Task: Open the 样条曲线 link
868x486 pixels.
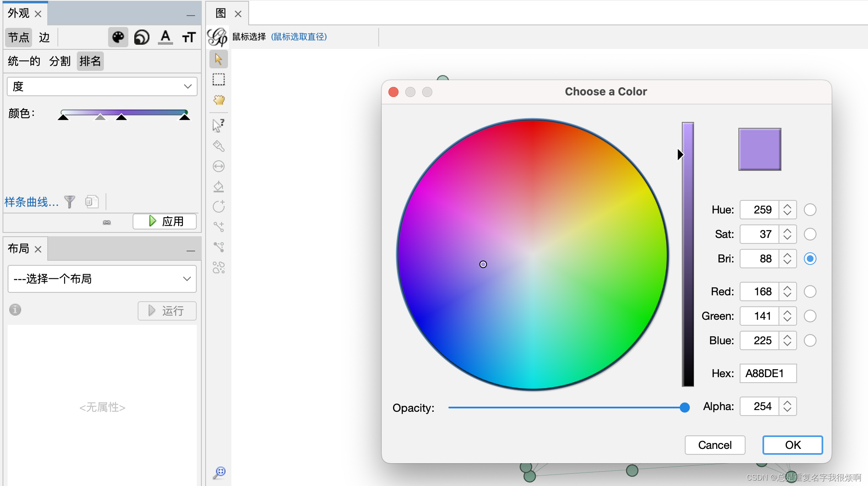Action: [31, 202]
